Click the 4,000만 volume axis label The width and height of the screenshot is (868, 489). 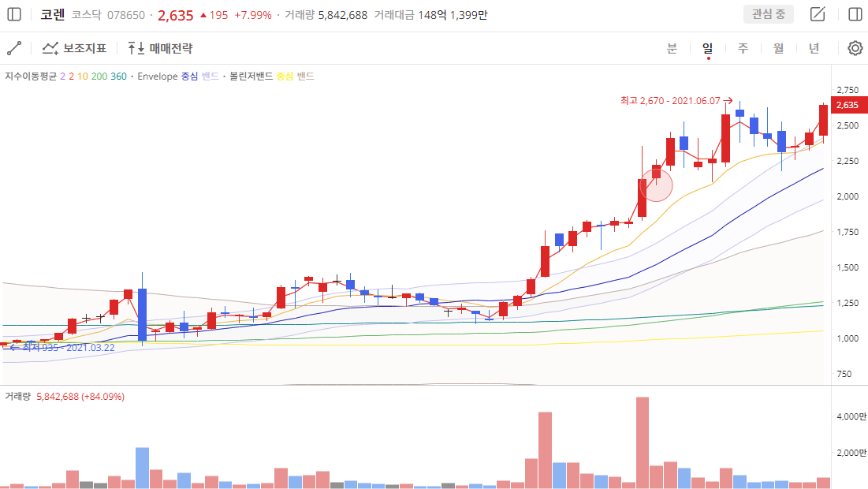pyautogui.click(x=851, y=416)
